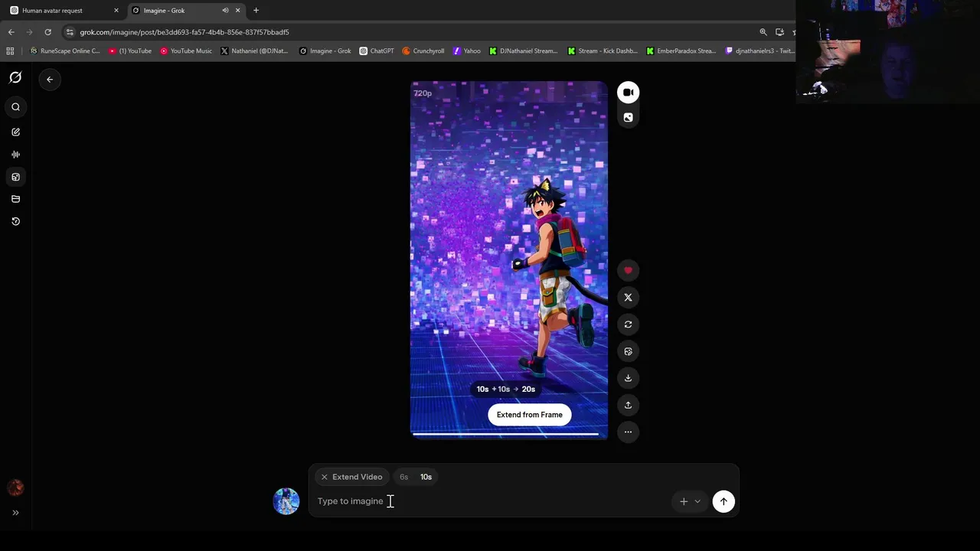The image size is (980, 551).
Task: Mute the Imagine - Grok tab audio
Action: [225, 11]
